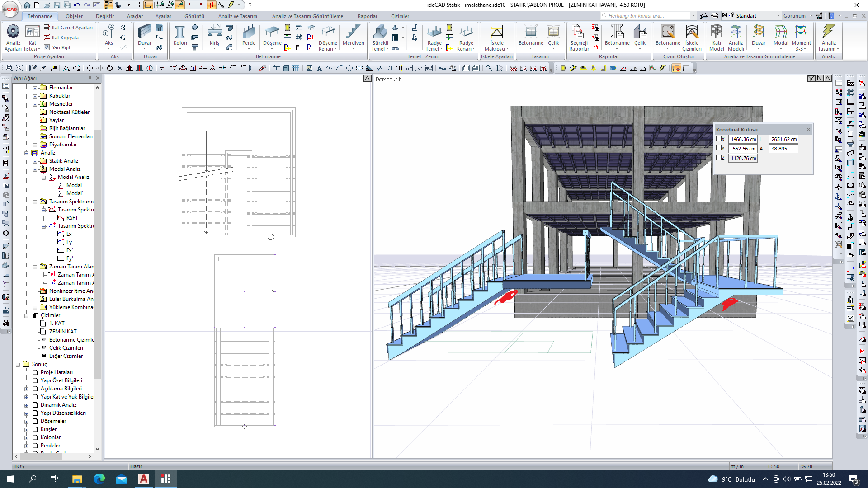Select ZEMİN KAT drawing in tree

(x=63, y=332)
